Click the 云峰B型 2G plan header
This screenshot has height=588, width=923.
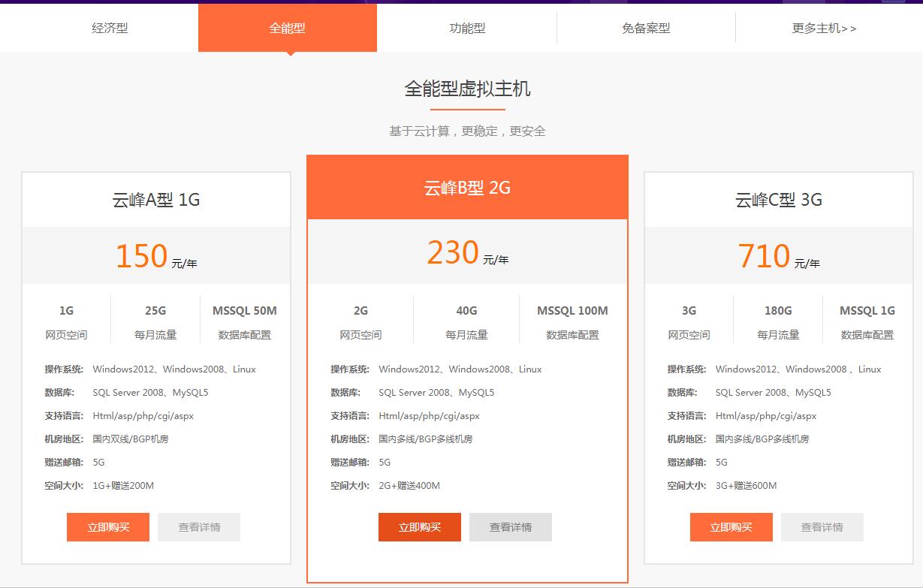click(467, 188)
